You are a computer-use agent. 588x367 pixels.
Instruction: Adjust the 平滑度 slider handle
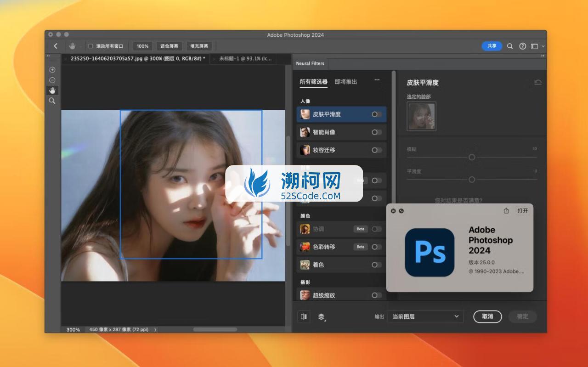(472, 180)
